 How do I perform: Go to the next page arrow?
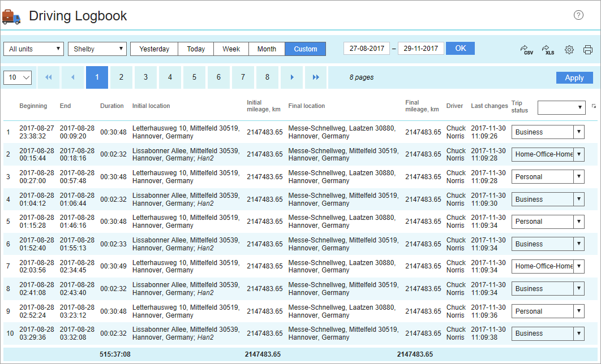tap(291, 77)
